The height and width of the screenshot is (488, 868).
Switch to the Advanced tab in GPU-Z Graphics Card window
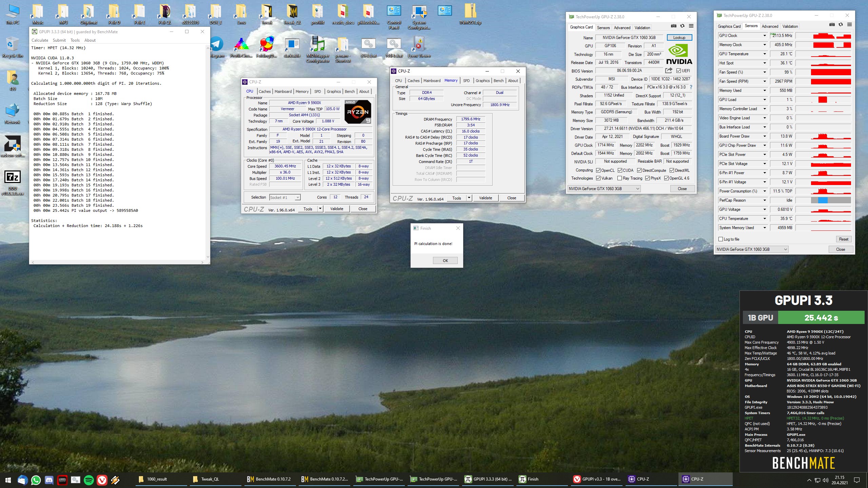[x=622, y=28]
